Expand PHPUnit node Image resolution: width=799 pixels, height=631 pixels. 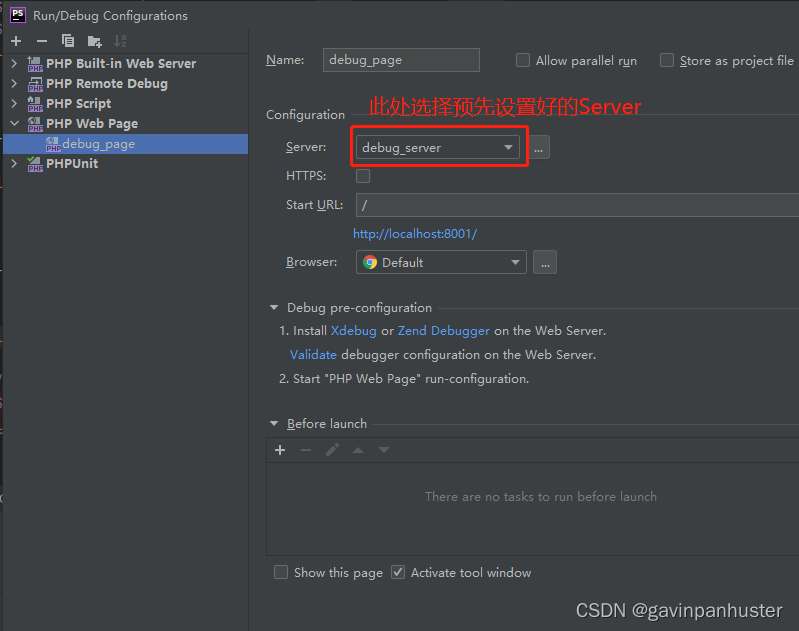tap(14, 164)
